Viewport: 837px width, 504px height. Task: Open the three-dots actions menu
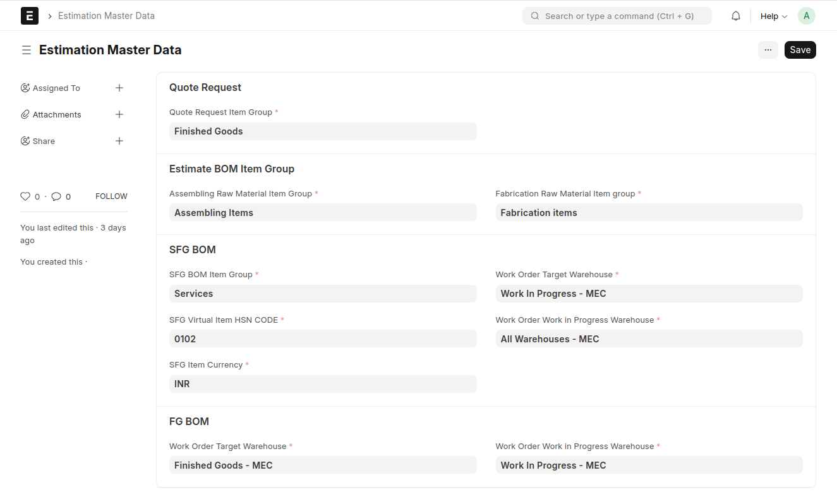pos(768,50)
